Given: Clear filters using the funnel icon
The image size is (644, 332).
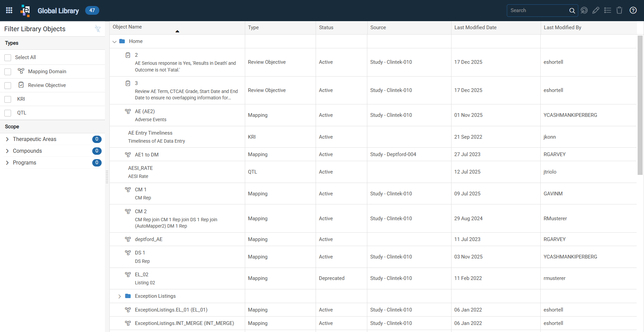Looking at the screenshot, I should coord(98,29).
